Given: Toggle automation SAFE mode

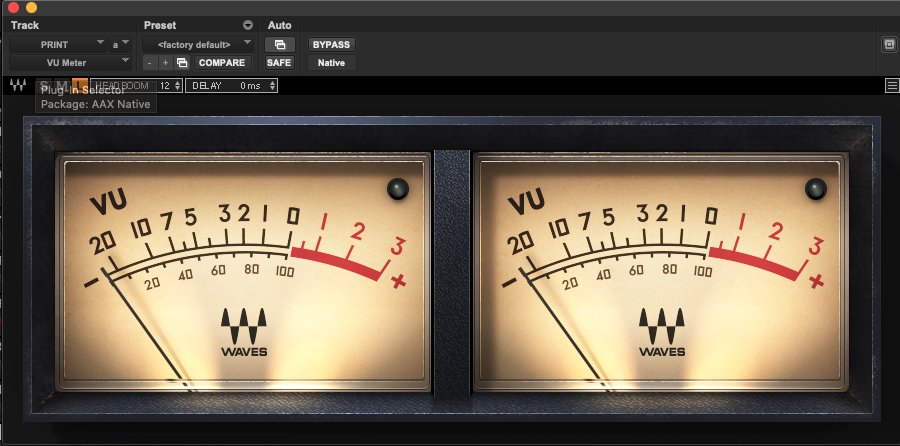Looking at the screenshot, I should pos(279,63).
